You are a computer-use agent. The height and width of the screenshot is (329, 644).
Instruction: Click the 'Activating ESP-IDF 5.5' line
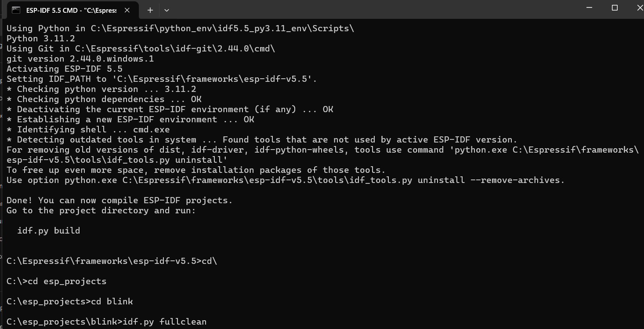[64, 69]
